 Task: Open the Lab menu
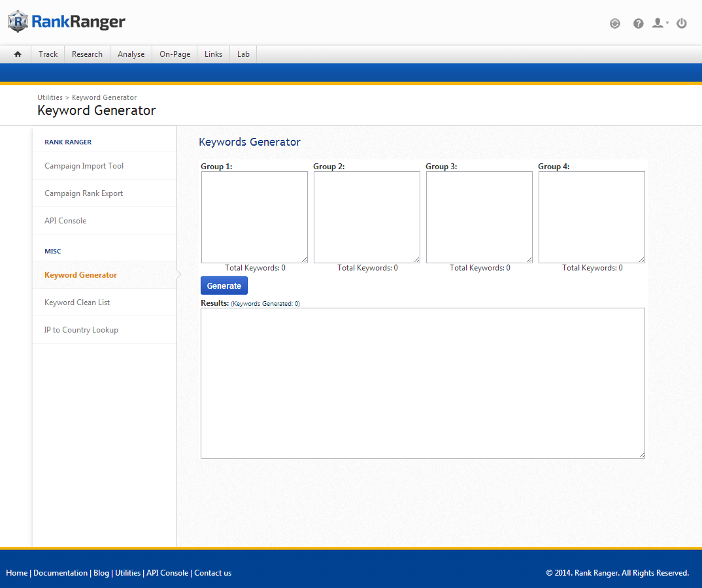[x=243, y=54]
